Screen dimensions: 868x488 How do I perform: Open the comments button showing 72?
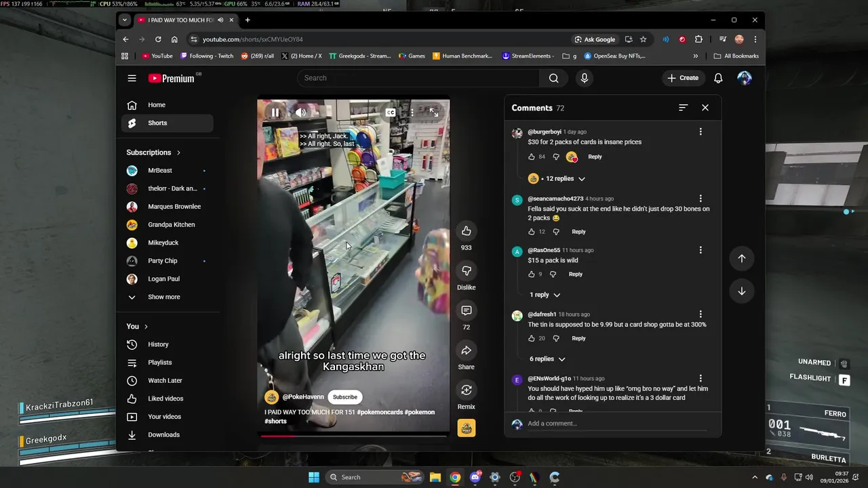coord(467,310)
